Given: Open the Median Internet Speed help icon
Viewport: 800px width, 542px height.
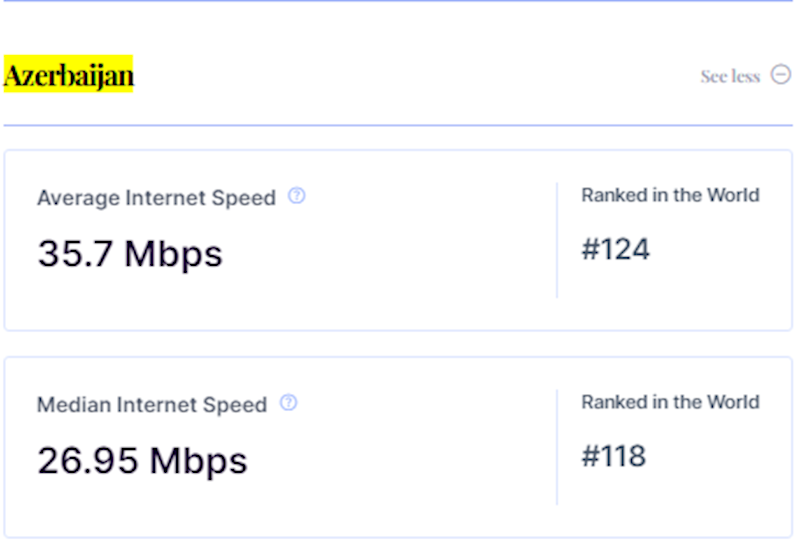Looking at the screenshot, I should (x=288, y=403).
